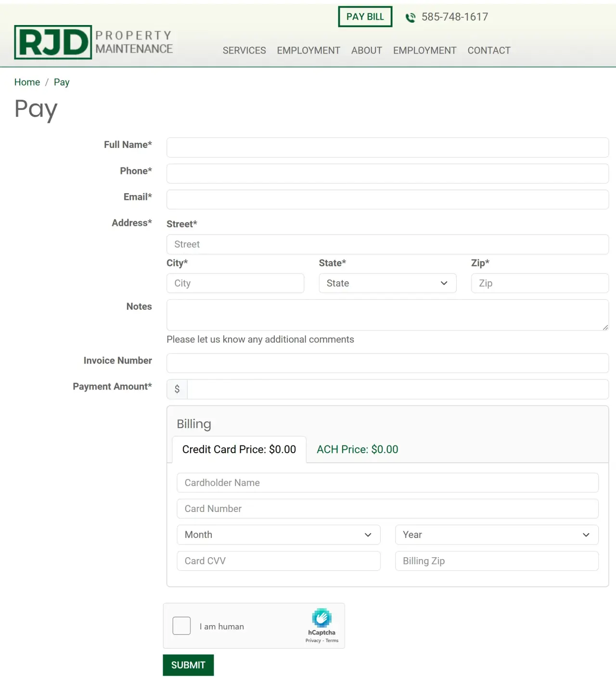Call the 585-748-1617 phone link
Screen dimensions: 616x694
(x=455, y=17)
